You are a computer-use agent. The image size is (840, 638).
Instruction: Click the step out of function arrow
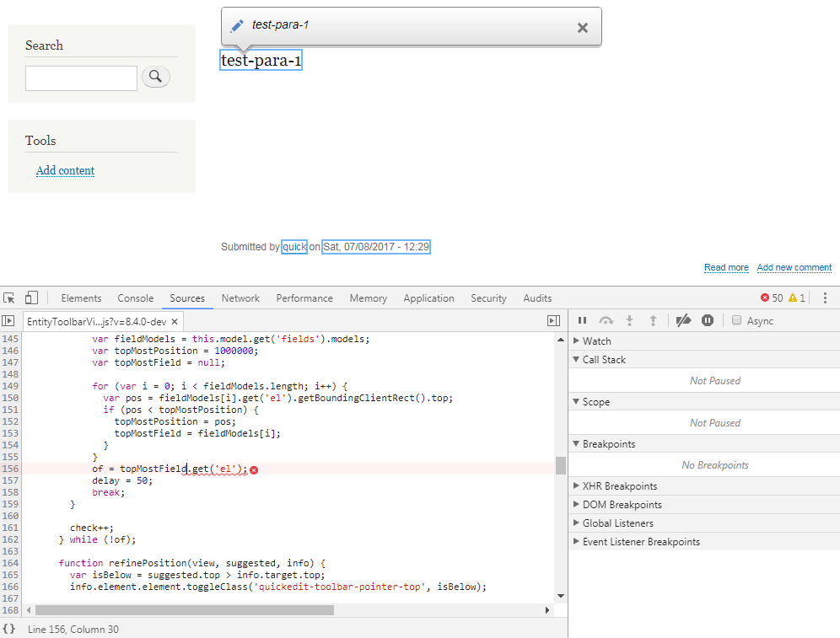click(x=653, y=320)
